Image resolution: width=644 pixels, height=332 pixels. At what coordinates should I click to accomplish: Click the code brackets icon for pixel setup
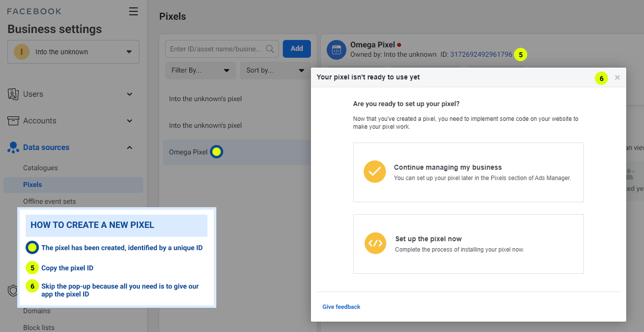(x=375, y=243)
